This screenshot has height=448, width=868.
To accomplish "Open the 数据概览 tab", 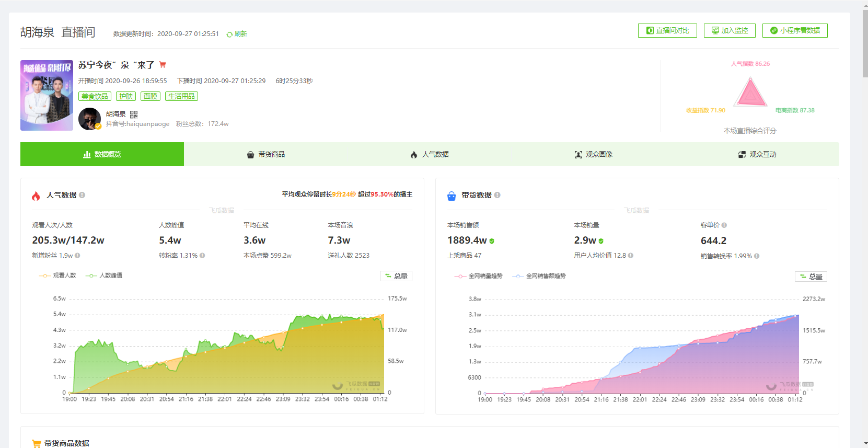I will tap(102, 154).
